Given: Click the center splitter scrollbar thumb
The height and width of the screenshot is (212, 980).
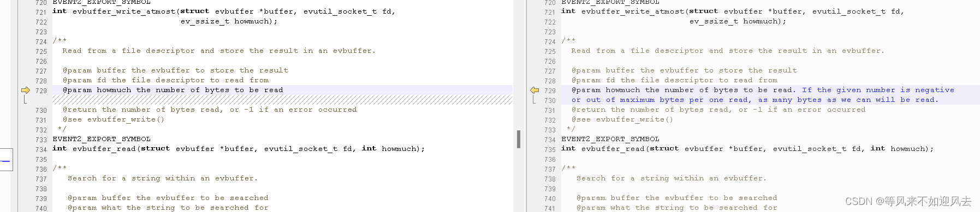Looking at the screenshot, I should coord(519,139).
